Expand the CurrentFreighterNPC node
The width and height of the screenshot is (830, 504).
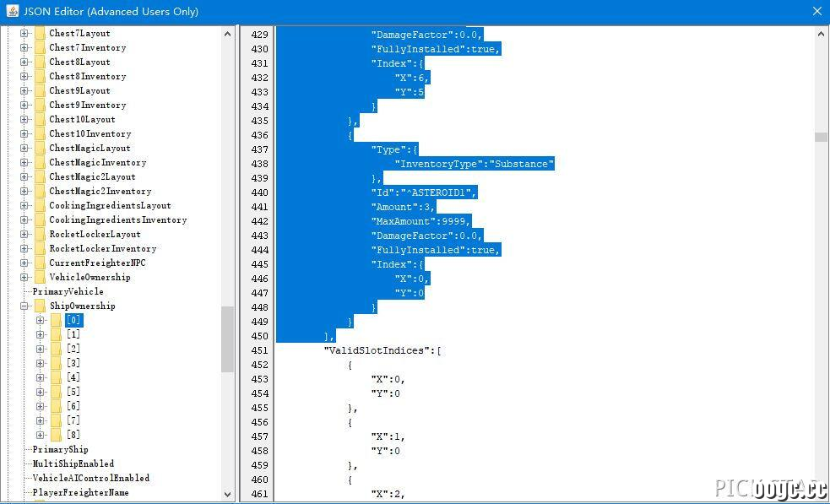point(24,263)
